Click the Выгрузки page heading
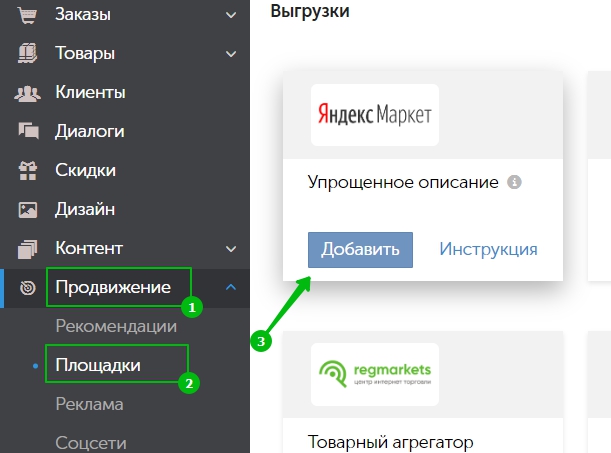 [x=310, y=11]
